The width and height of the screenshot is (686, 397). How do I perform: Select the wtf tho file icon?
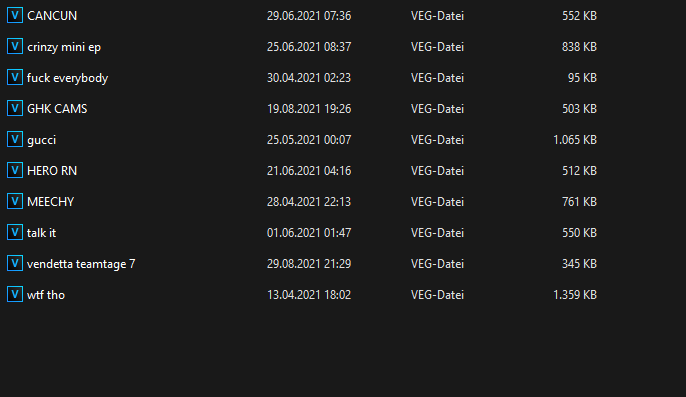(14, 294)
